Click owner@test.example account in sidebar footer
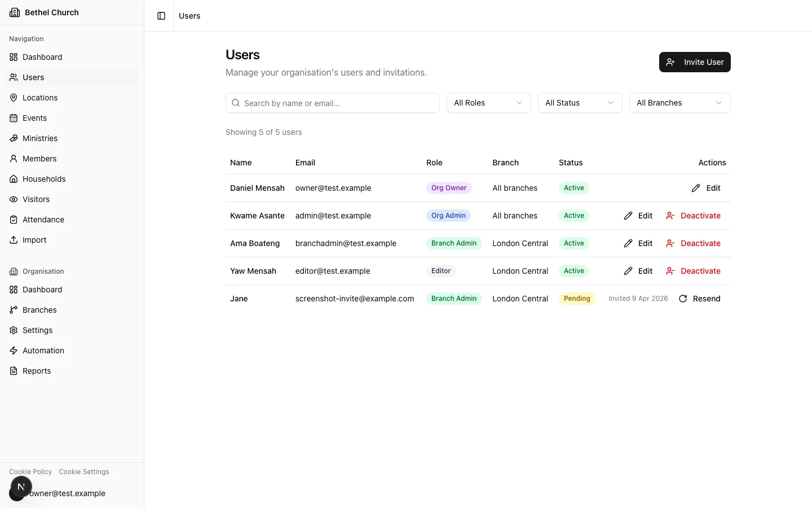 pos(67,493)
